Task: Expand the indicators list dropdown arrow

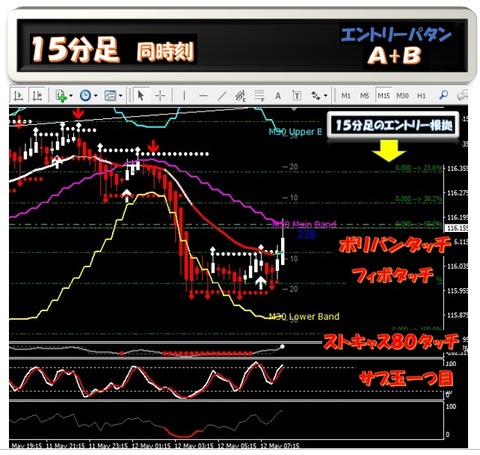Action: click(x=71, y=96)
